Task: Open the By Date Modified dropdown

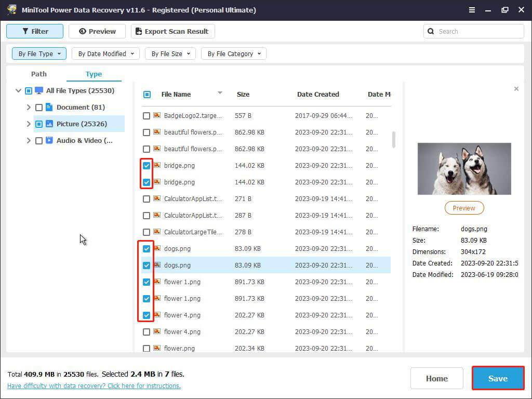Action: tap(105, 54)
